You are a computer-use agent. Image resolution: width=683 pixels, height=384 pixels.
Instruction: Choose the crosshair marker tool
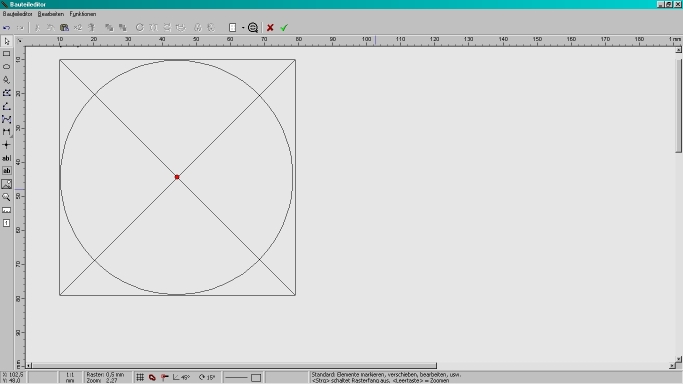7,145
